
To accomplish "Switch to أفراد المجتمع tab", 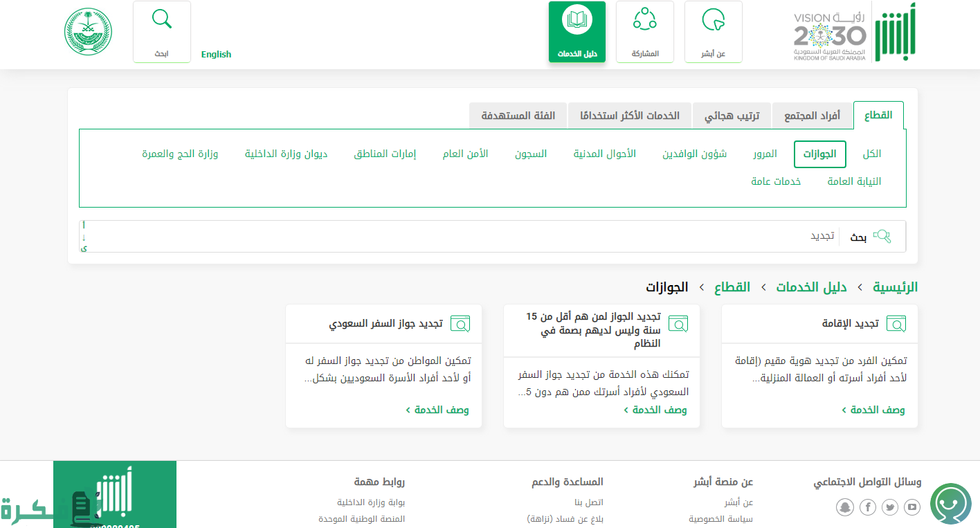I will tap(812, 116).
